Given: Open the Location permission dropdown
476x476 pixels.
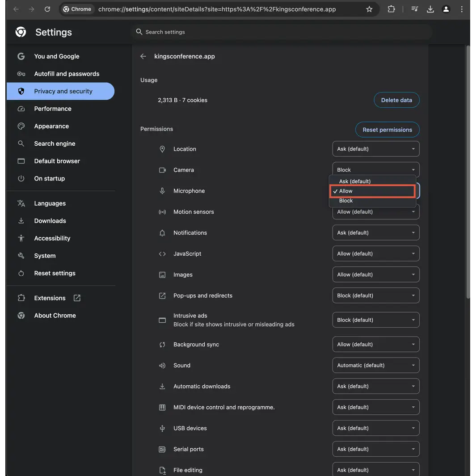Looking at the screenshot, I should point(376,149).
